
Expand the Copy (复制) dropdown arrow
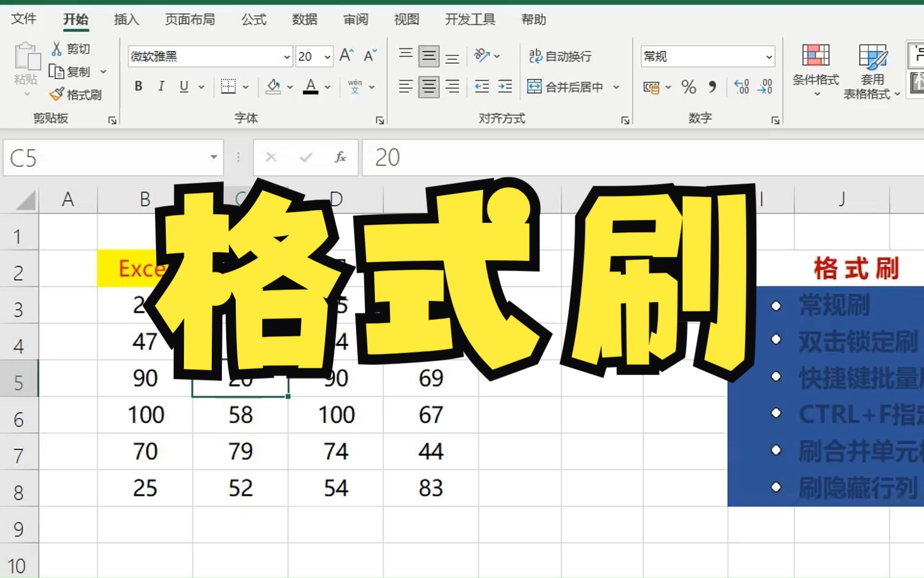coord(103,71)
